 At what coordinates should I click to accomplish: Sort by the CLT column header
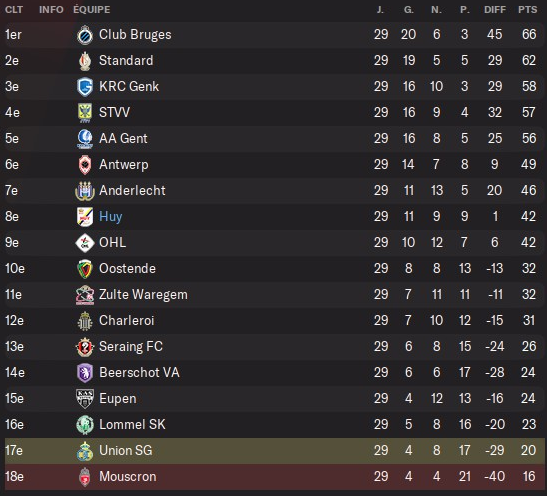coord(14,10)
